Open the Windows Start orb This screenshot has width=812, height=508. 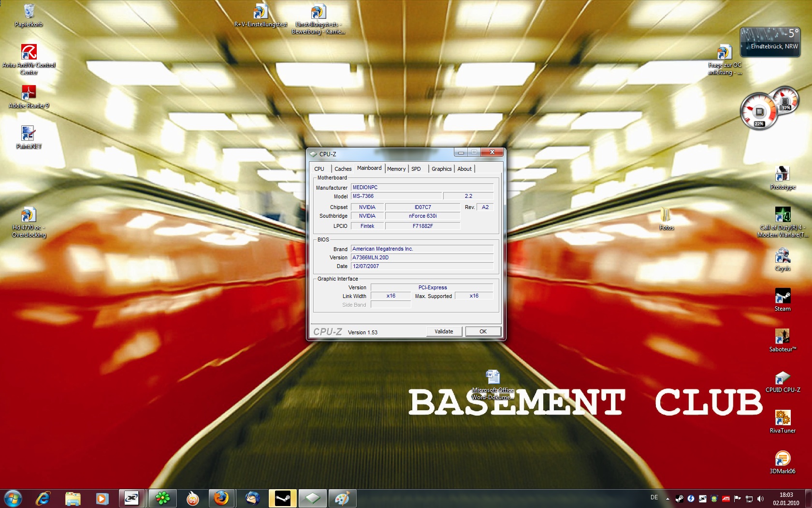pos(13,498)
